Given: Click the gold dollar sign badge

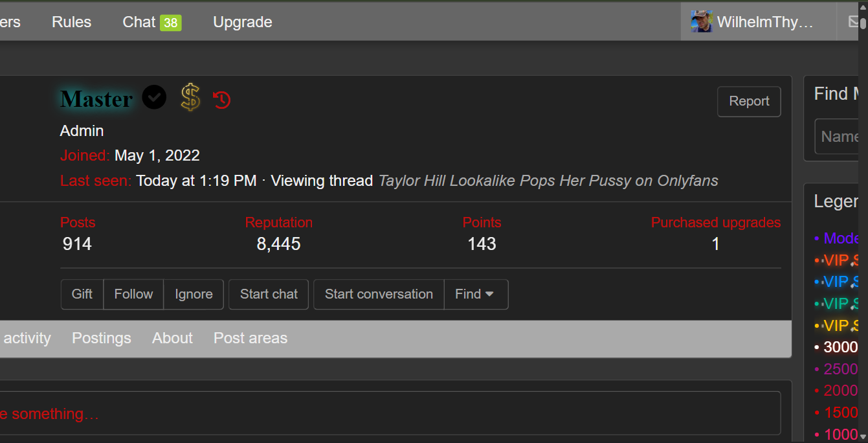Looking at the screenshot, I should (190, 97).
